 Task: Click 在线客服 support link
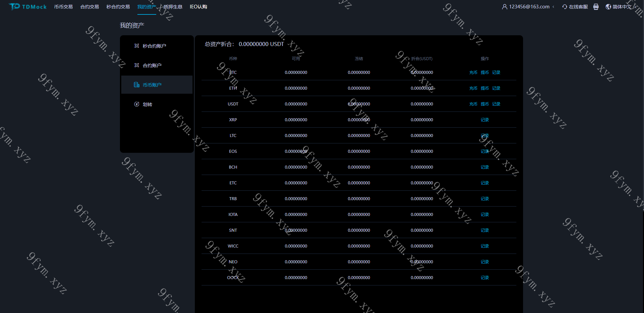578,7
